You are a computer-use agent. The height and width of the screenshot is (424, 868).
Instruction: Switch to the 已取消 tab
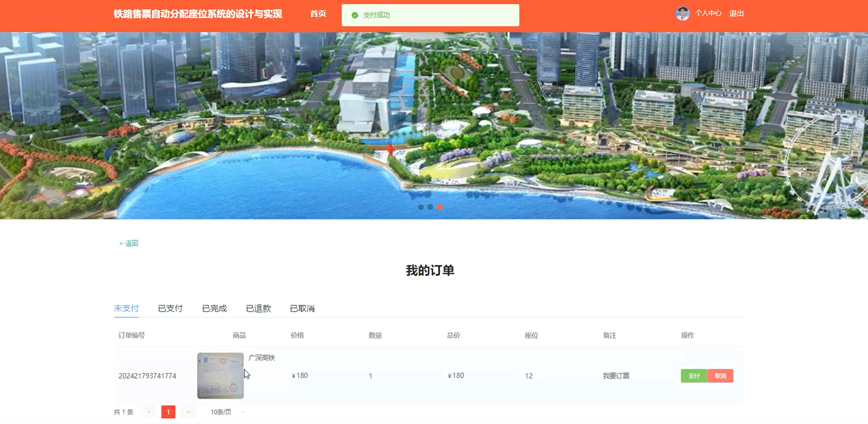(302, 308)
